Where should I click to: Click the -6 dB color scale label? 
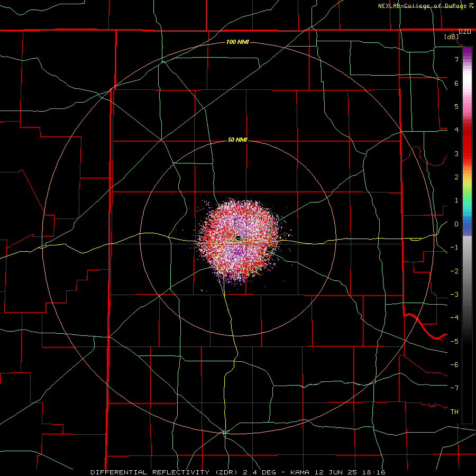[454, 365]
